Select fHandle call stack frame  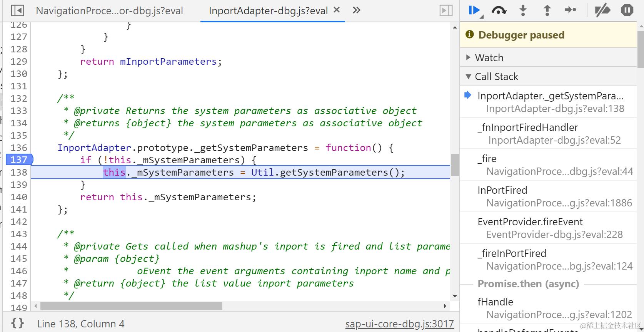[548, 308]
